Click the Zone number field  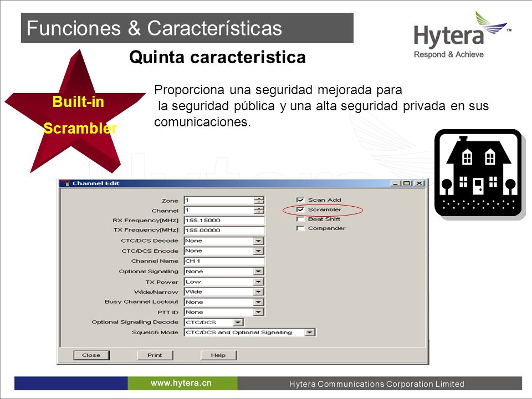click(219, 200)
